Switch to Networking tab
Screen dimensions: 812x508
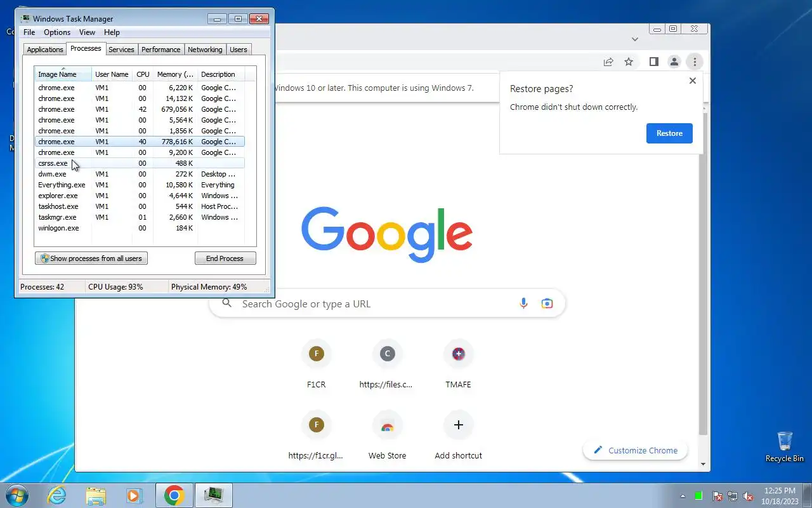pos(205,50)
